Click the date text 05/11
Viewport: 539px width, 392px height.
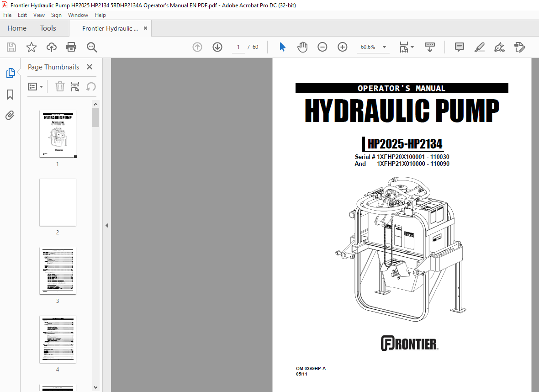(301, 374)
